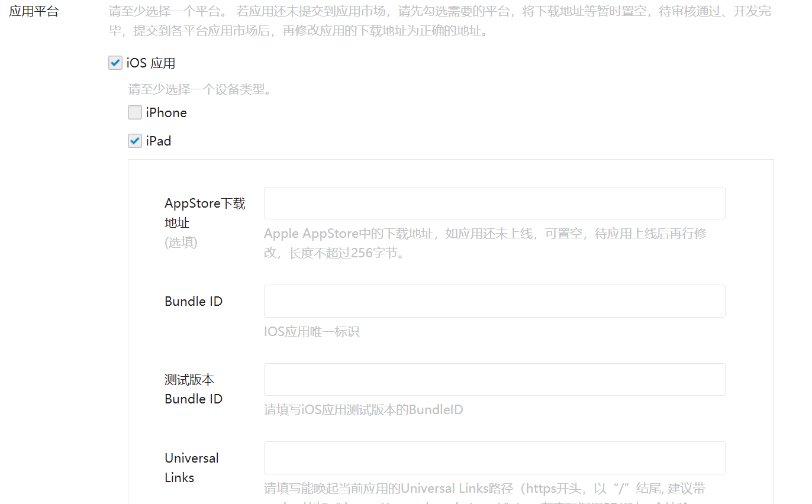Select the 测试版本 Bundle ID input field
Viewport: 812px width, 504px height.
(494, 379)
